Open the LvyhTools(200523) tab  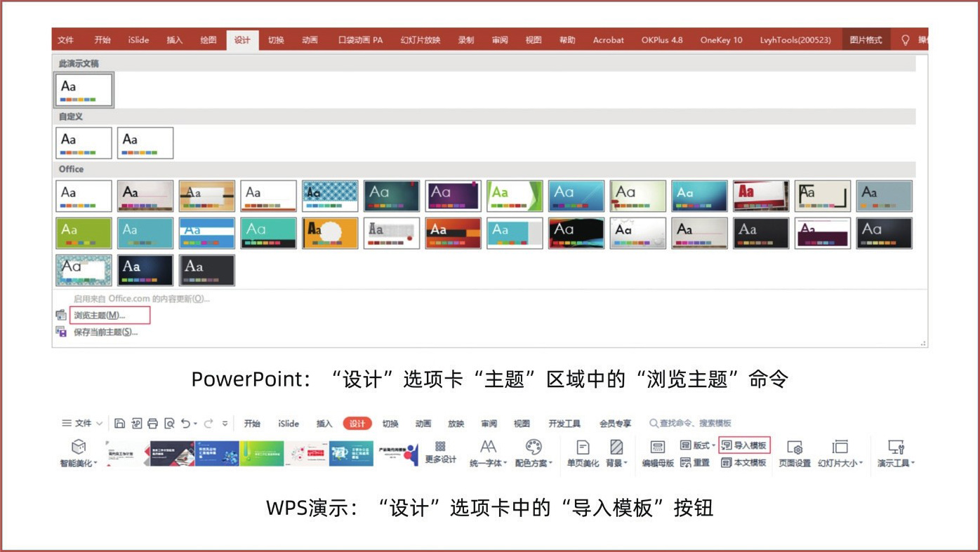795,40
